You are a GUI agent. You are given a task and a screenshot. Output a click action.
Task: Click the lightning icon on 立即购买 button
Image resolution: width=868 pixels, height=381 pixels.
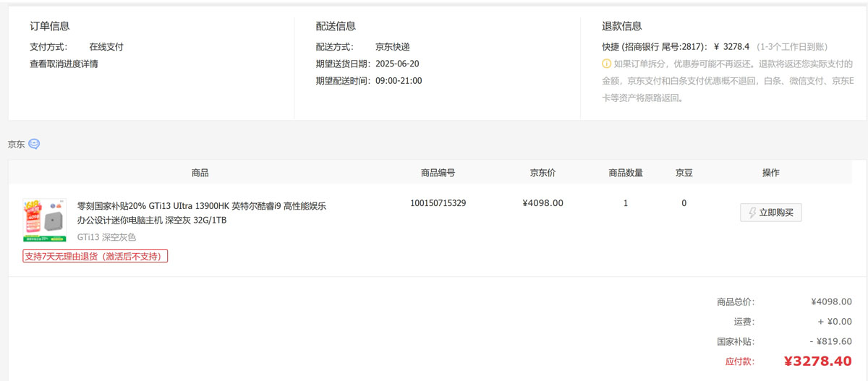[752, 213]
